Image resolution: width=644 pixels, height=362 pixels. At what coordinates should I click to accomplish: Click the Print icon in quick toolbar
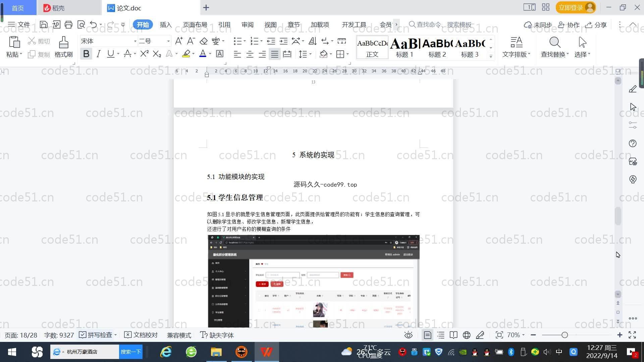click(68, 24)
